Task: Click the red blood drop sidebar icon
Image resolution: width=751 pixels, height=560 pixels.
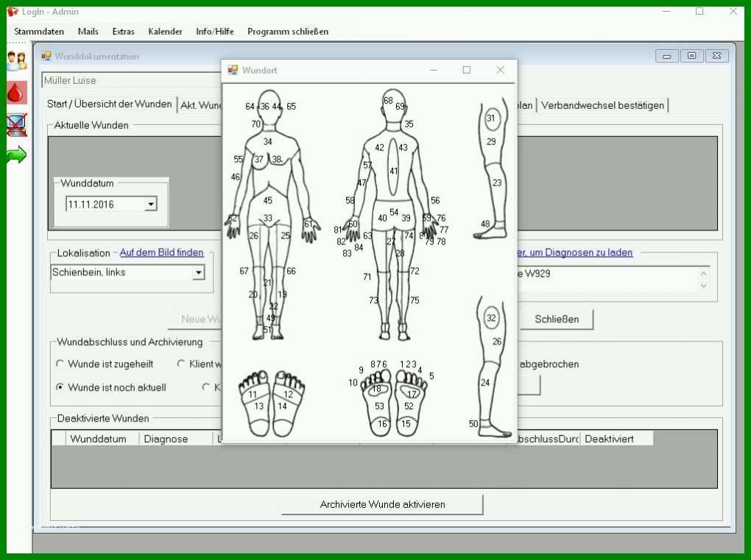Action: (17, 93)
